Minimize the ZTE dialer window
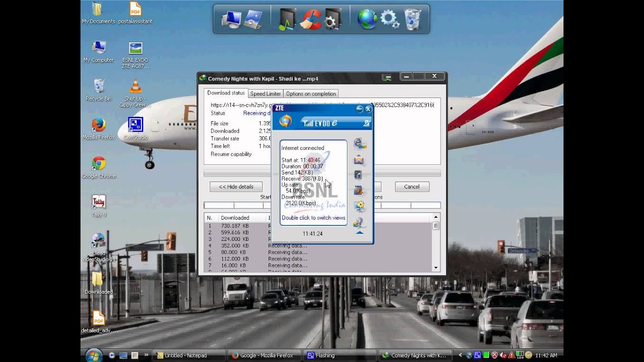The width and height of the screenshot is (644, 362). (359, 109)
